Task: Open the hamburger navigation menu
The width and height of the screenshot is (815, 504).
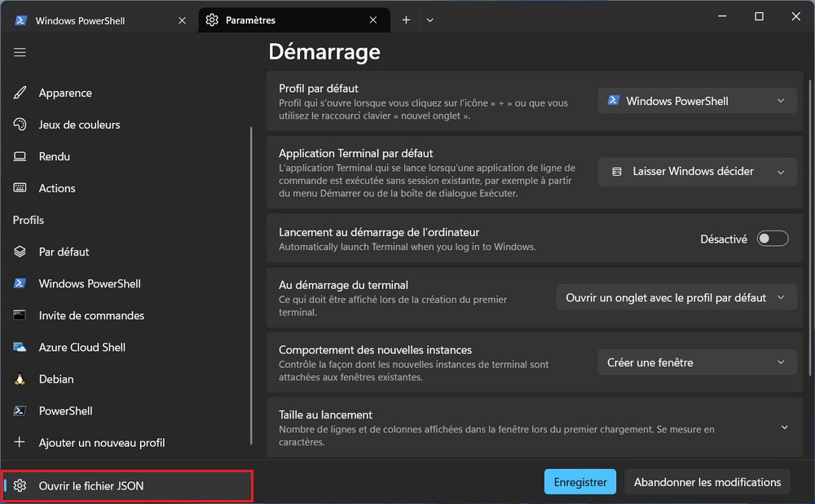Action: (x=20, y=52)
